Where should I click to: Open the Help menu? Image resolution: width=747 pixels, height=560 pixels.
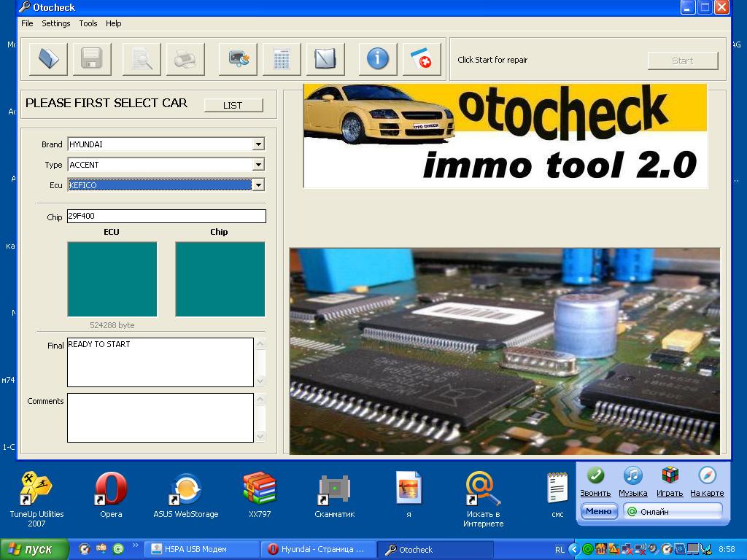(x=113, y=23)
